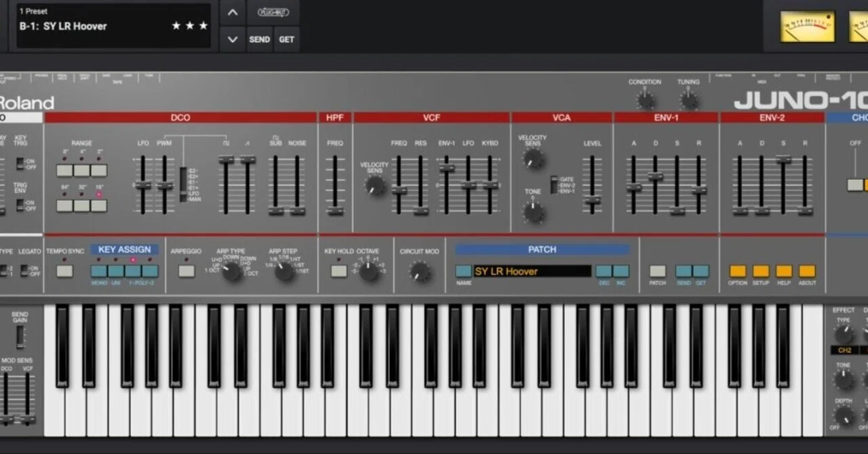Select POLY-1 key assign mode
The image size is (868, 454).
133,271
